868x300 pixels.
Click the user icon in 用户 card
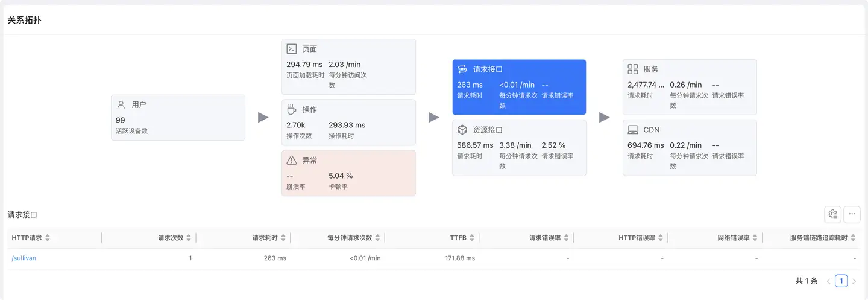[121, 104]
